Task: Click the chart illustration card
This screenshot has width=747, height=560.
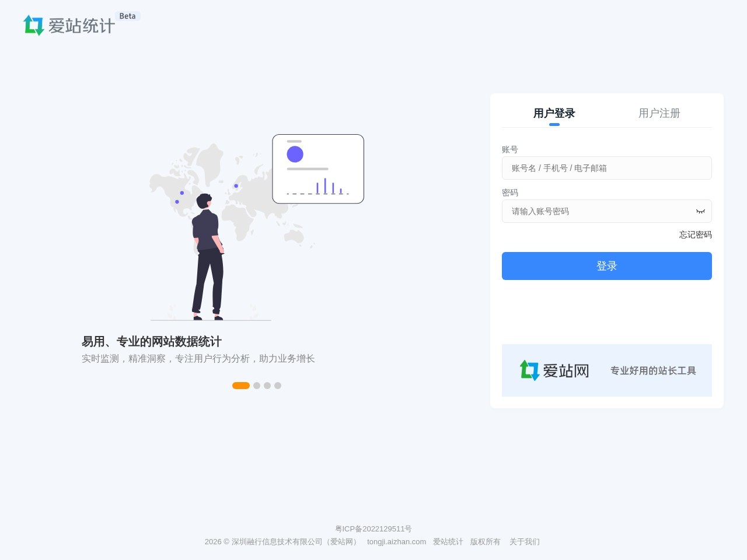Action: tap(318, 169)
